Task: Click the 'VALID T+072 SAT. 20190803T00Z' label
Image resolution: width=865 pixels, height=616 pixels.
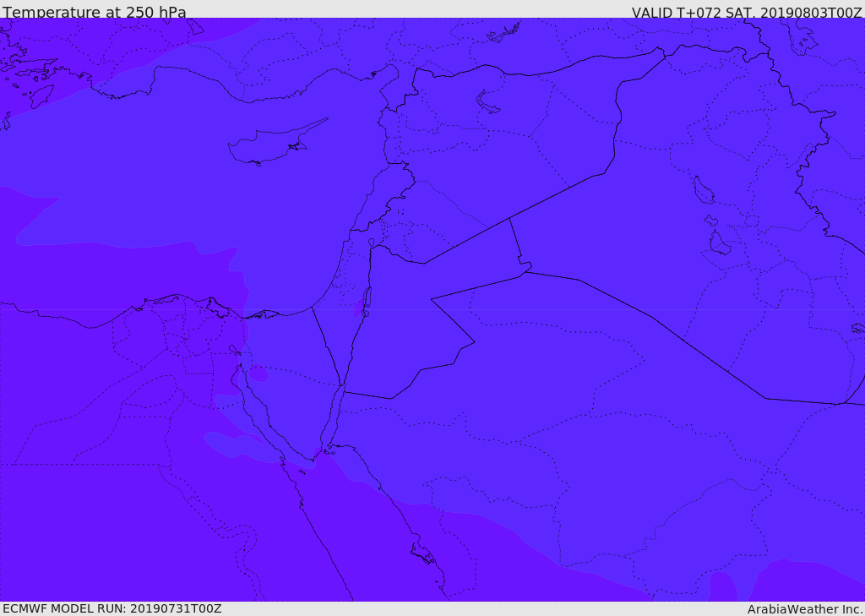Action: point(747,12)
